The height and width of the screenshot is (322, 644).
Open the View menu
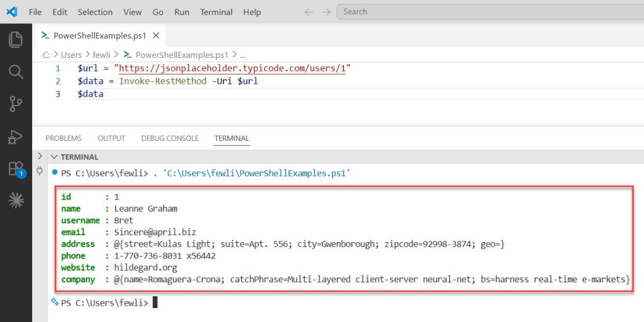coord(133,13)
